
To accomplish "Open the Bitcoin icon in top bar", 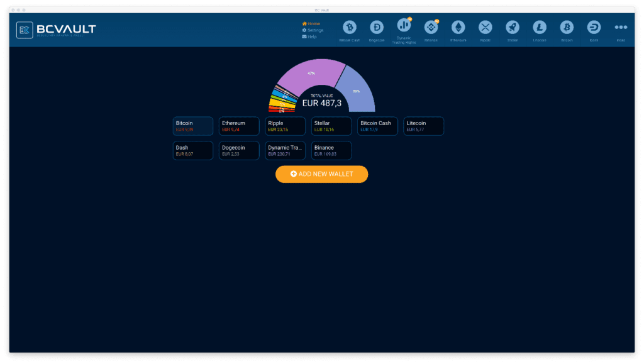I will click(567, 28).
